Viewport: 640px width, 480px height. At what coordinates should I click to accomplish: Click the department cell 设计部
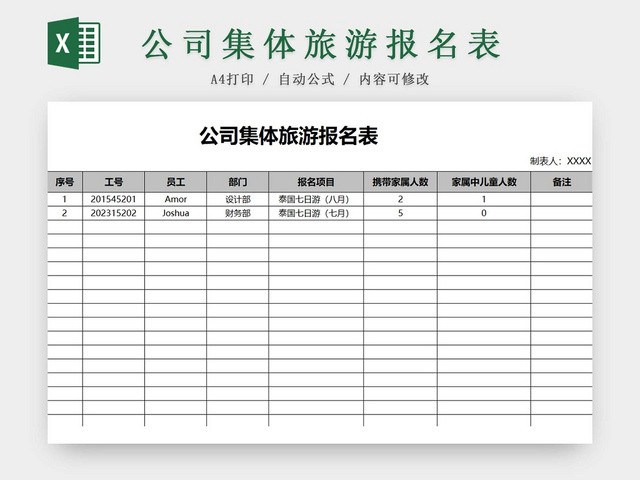(238, 200)
